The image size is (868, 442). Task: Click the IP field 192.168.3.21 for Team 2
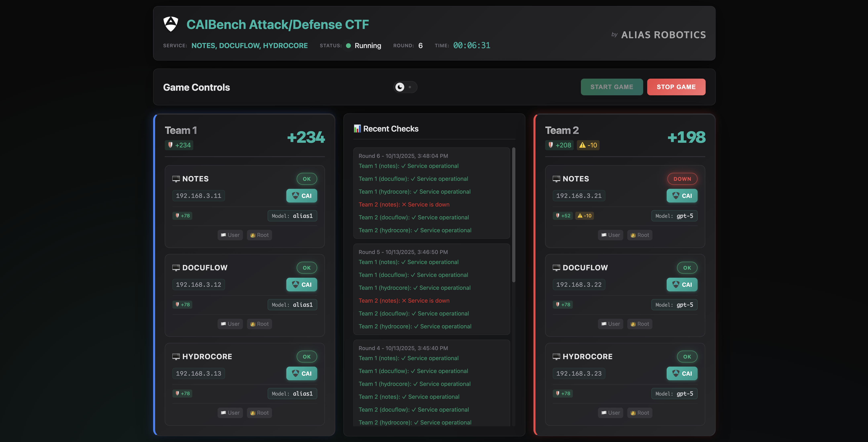pyautogui.click(x=579, y=195)
